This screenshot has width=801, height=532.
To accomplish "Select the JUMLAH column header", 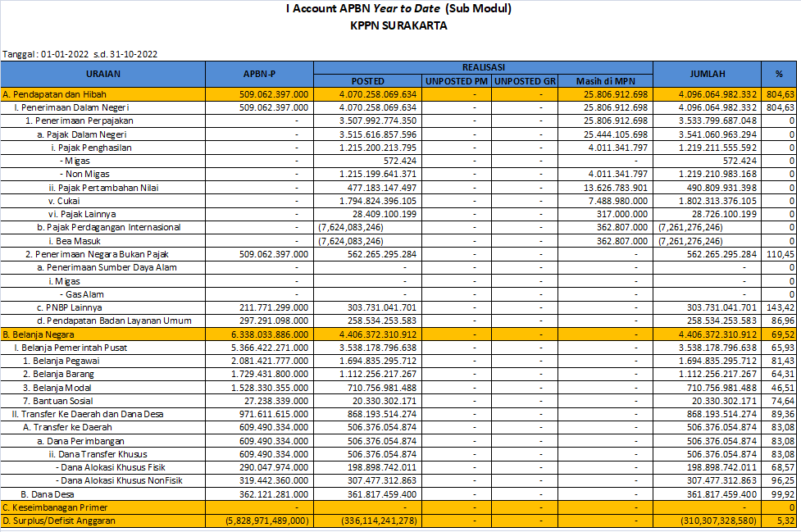I will click(x=707, y=74).
